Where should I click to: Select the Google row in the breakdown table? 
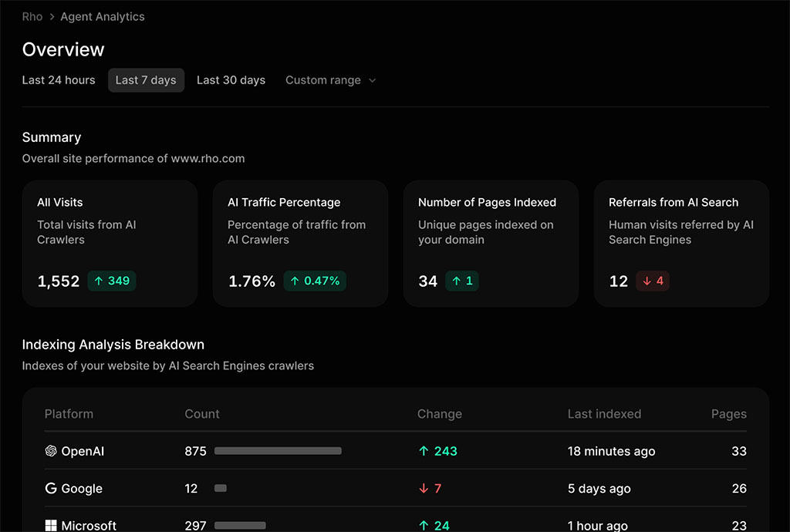[386, 488]
